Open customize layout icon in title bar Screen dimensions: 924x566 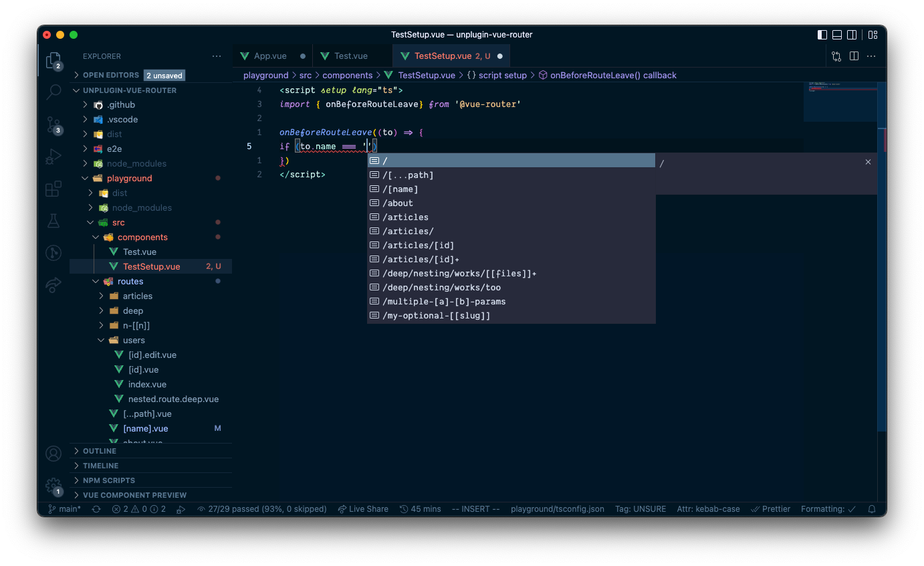873,35
